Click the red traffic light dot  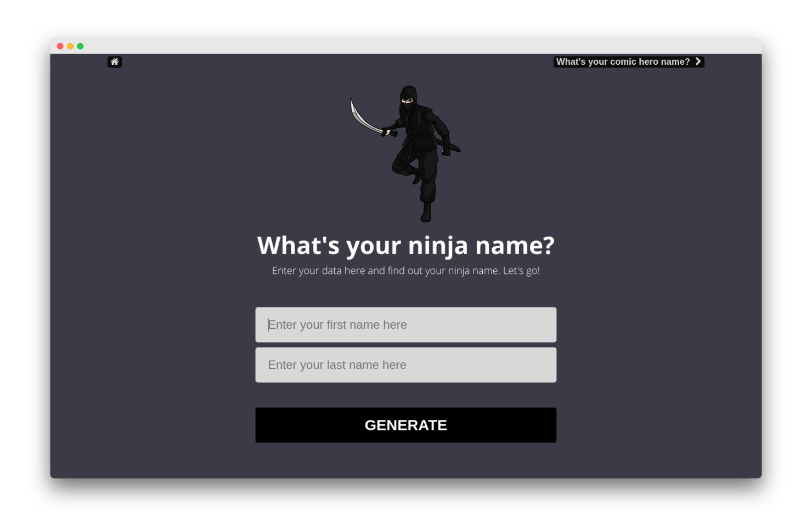click(x=60, y=46)
